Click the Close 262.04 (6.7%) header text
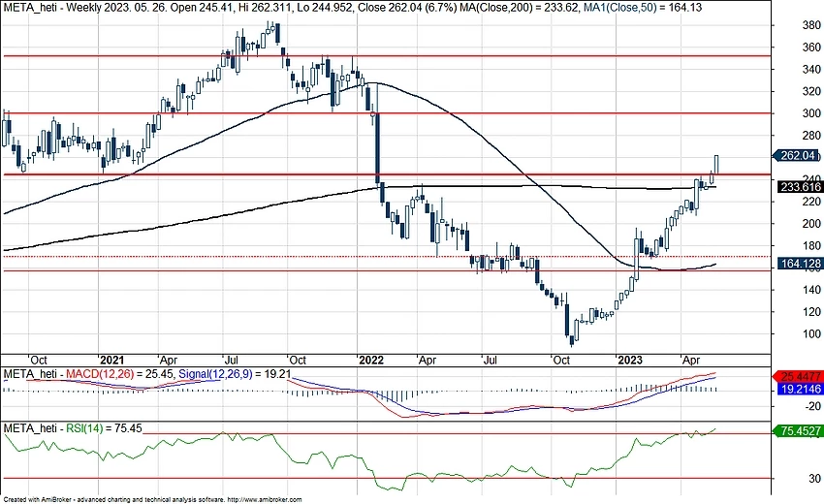The image size is (824, 504). point(408,8)
